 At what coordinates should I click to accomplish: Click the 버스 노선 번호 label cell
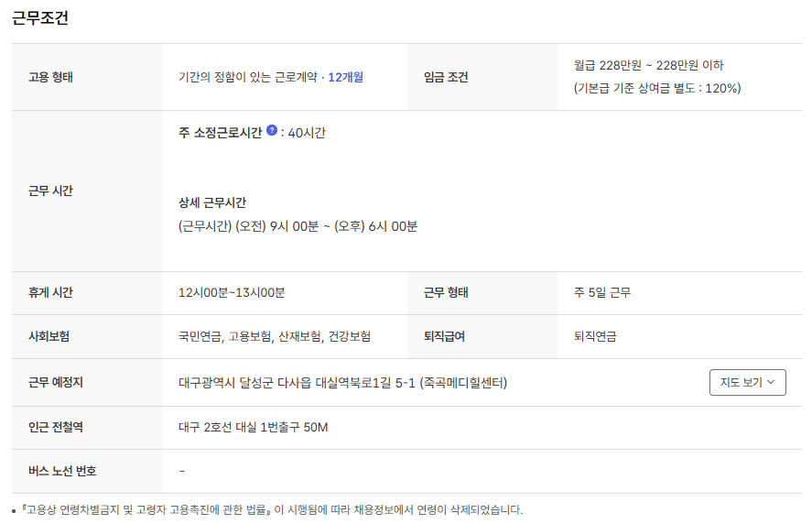[87, 471]
